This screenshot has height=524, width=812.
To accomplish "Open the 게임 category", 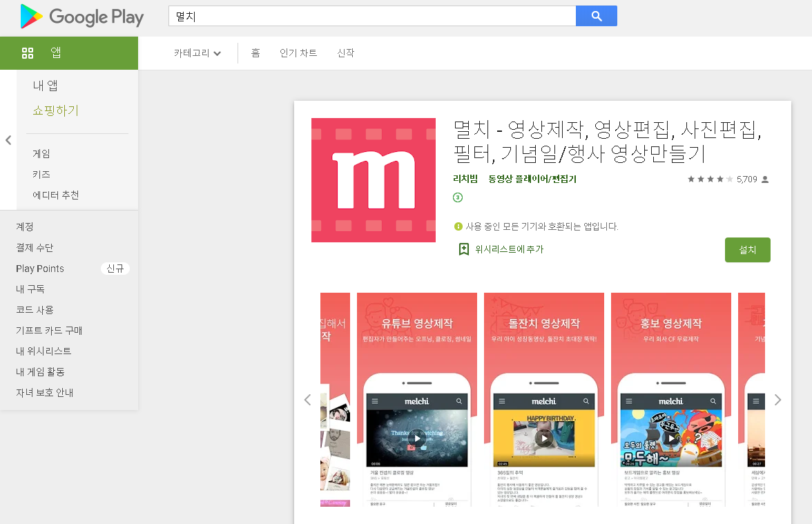I will (41, 154).
